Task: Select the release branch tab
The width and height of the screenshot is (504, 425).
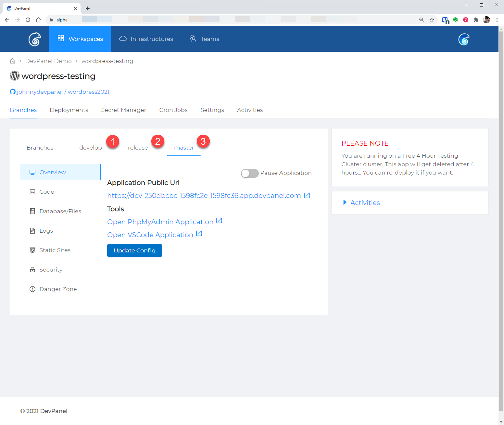Action: 138,148
